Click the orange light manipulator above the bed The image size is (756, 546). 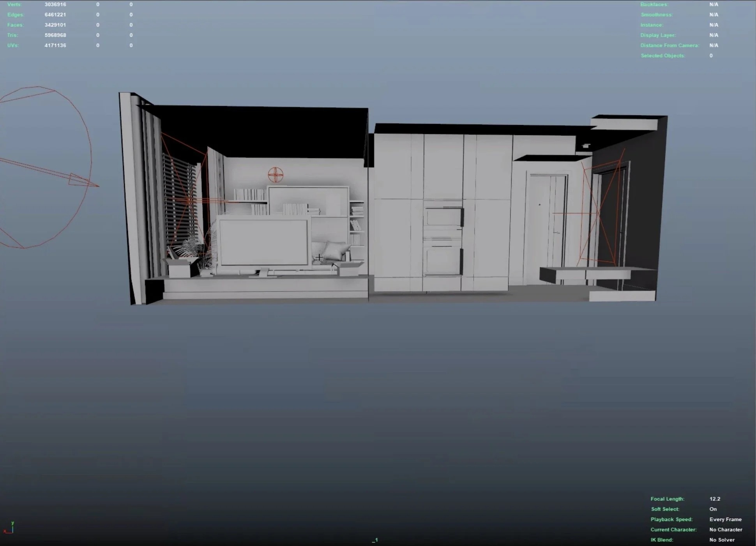point(275,175)
